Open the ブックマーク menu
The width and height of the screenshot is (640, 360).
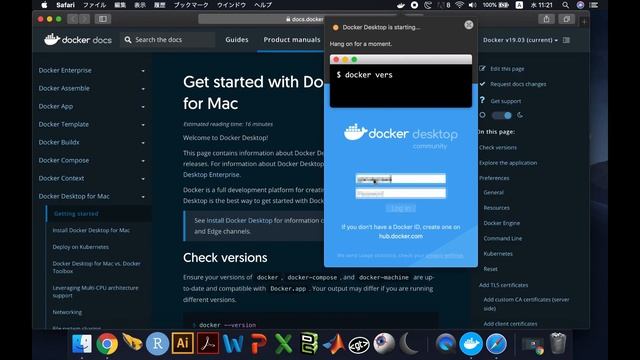click(191, 5)
